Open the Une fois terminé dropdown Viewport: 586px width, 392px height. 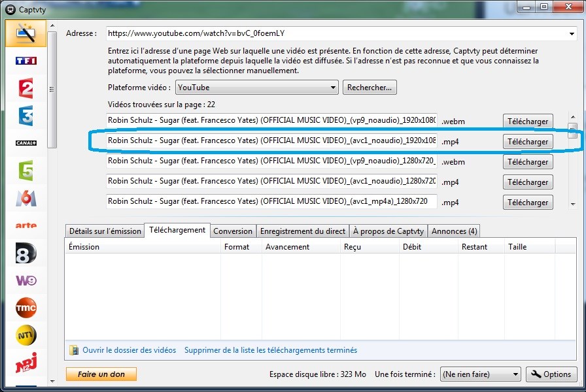point(480,374)
